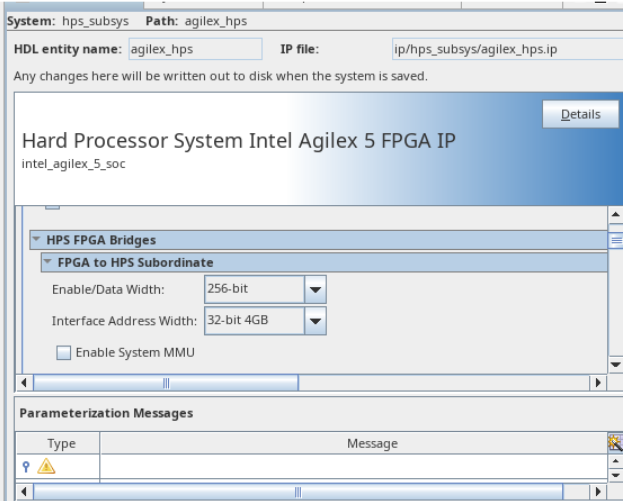The height and width of the screenshot is (501, 623).
Task: Collapse FPGA to HPS Subordinate section
Action: [46, 263]
